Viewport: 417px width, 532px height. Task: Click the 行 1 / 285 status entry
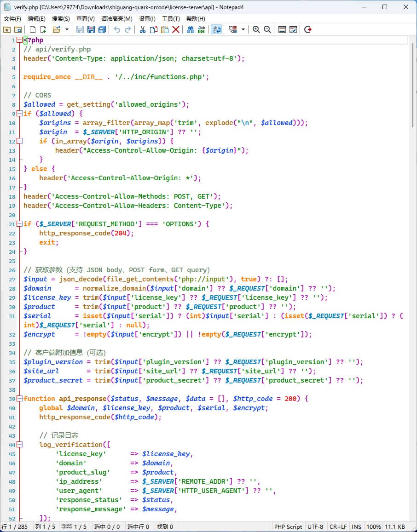[15, 526]
